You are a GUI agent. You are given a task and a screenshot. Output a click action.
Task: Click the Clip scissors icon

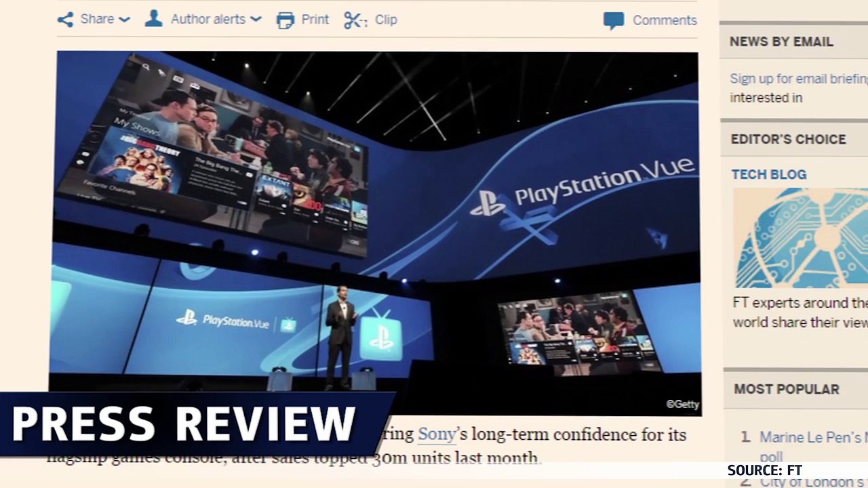pyautogui.click(x=355, y=20)
